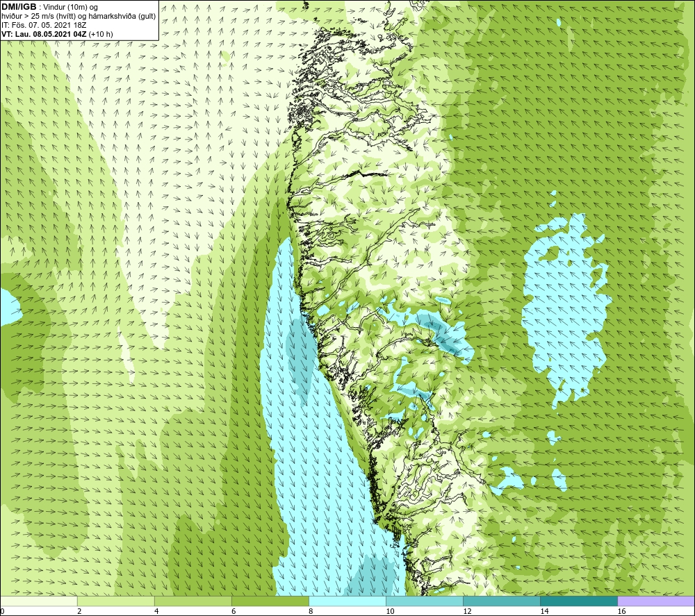Click the 0–2 m/s palest legend swatch
The height and width of the screenshot is (616, 695).
pos(38,601)
